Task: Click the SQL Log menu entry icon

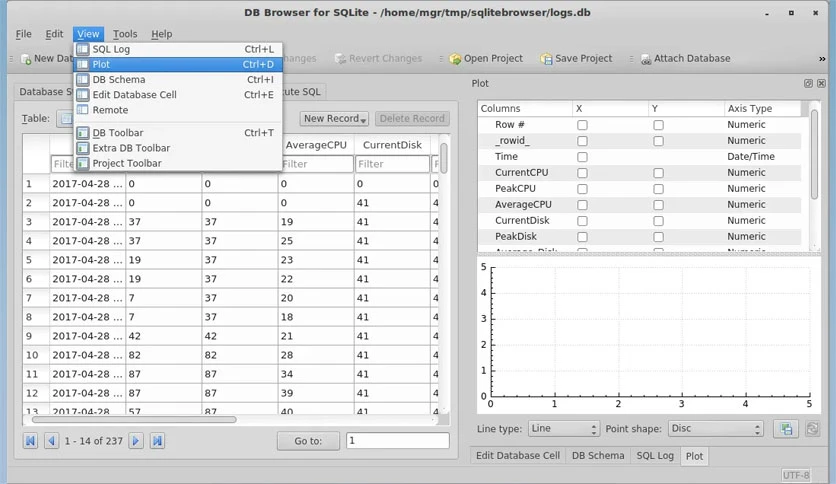Action: pos(83,49)
